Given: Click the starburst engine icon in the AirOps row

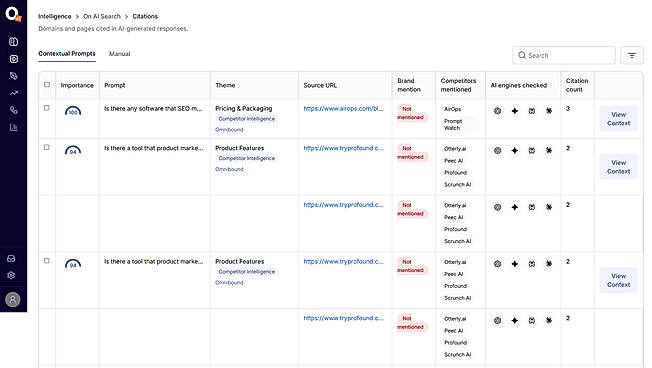Looking at the screenshot, I should coord(549,111).
